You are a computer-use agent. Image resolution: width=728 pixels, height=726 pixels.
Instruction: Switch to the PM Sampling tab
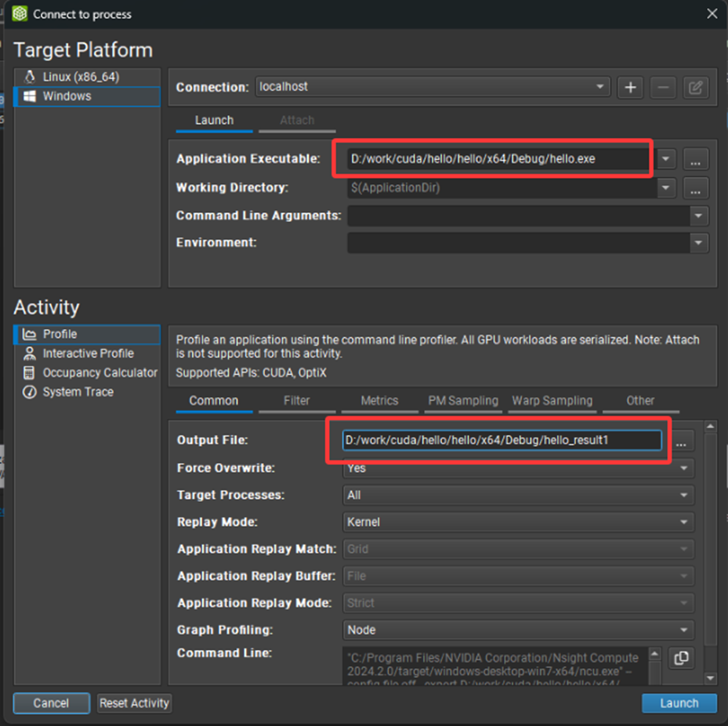point(462,401)
